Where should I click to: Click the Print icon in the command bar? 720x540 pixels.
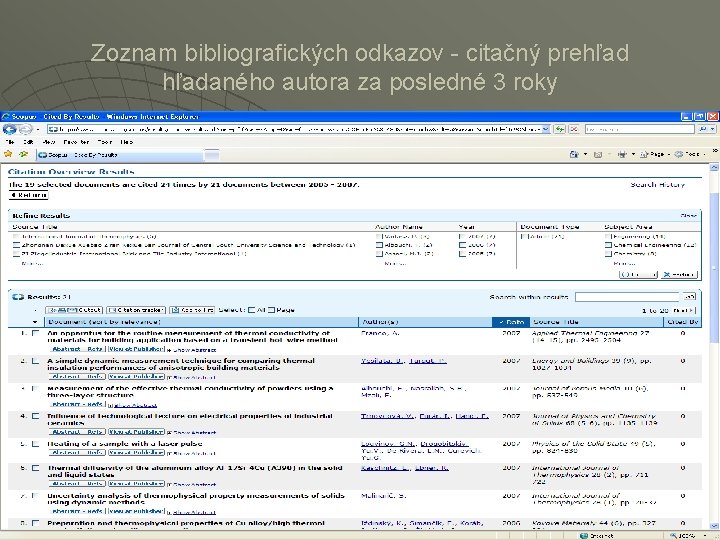622,154
